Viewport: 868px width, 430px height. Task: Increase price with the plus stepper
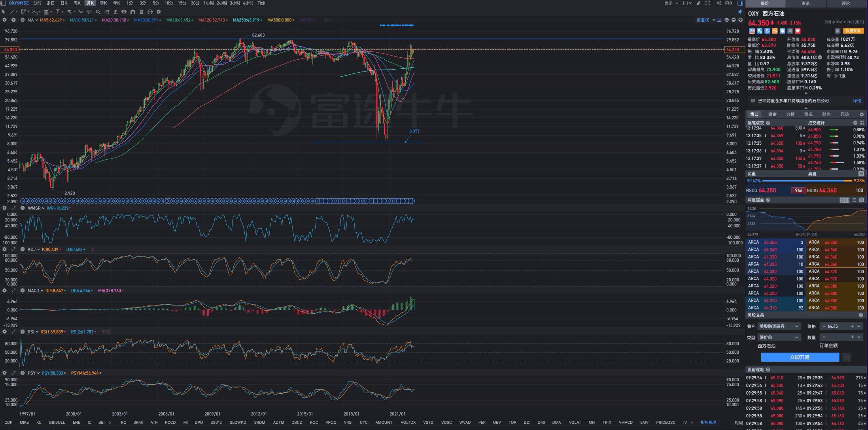click(852, 326)
